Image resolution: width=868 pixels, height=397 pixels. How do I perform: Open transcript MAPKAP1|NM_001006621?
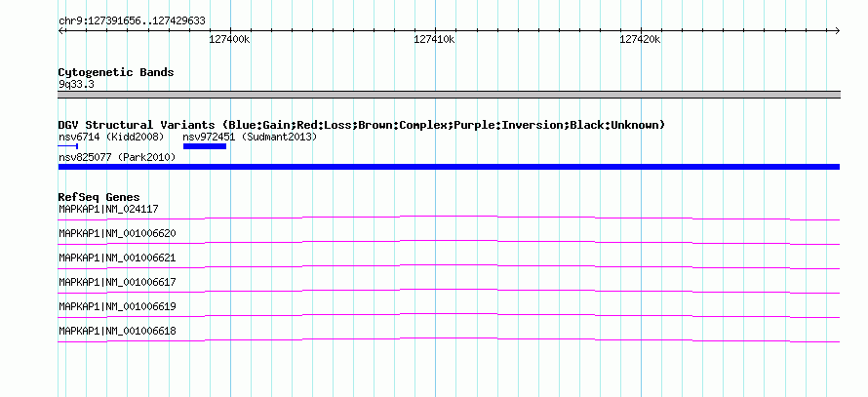[117, 258]
